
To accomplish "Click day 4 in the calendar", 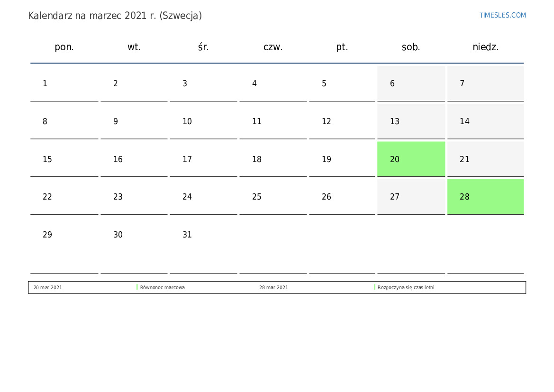I will [x=273, y=83].
